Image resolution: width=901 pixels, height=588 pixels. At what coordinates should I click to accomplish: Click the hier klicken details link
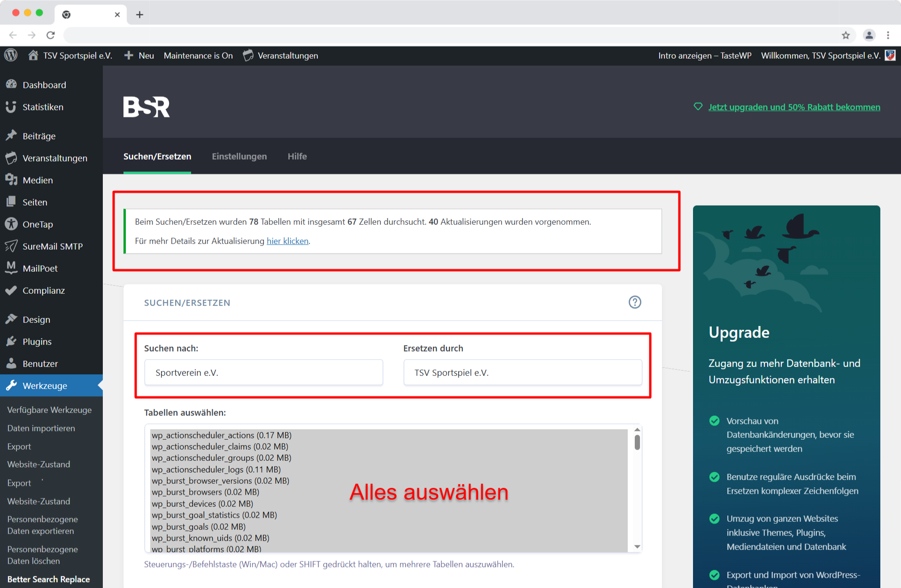[x=287, y=241]
